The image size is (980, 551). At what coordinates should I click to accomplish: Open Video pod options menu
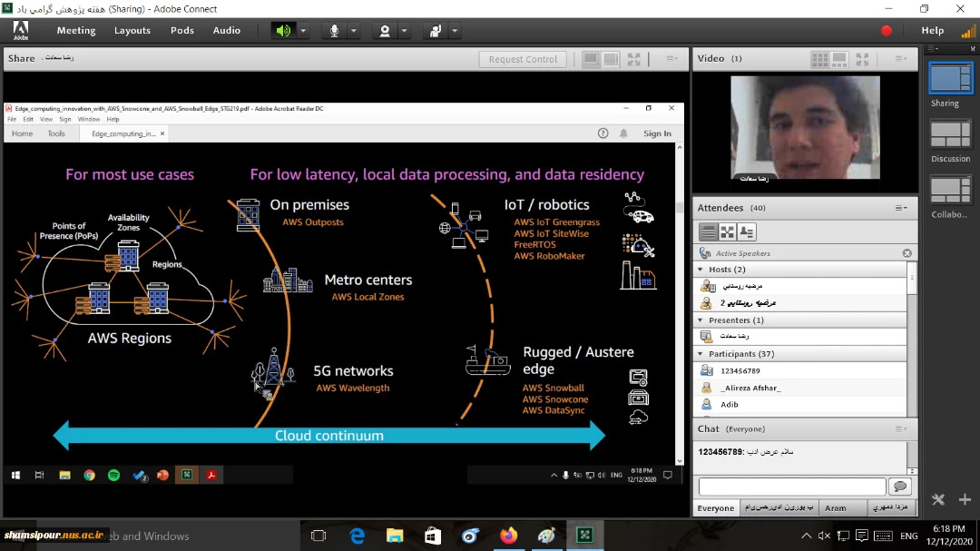pos(901,59)
